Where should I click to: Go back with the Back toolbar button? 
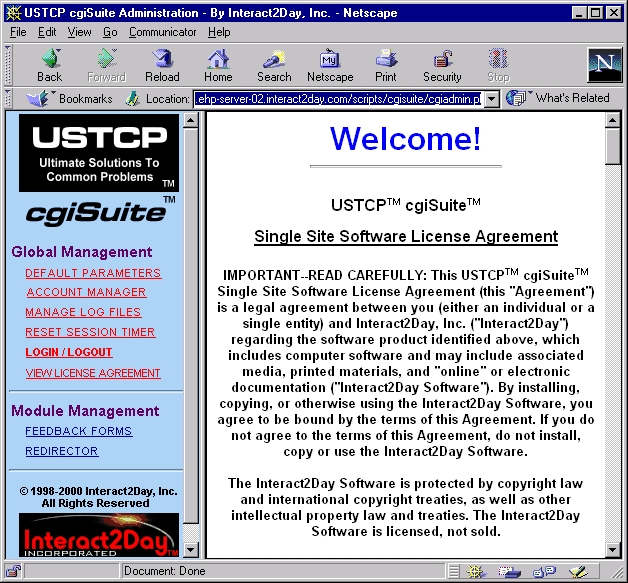50,65
